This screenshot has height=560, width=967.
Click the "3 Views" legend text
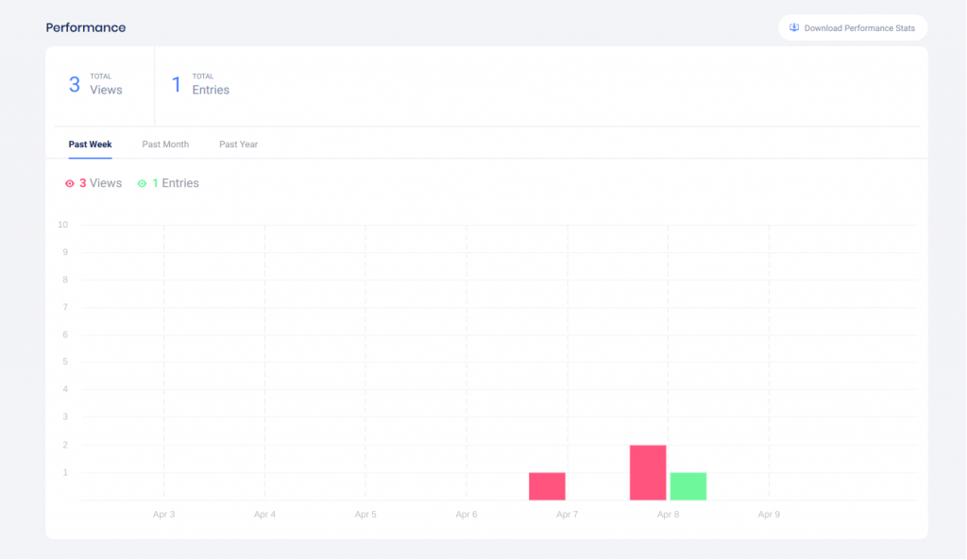tap(100, 183)
